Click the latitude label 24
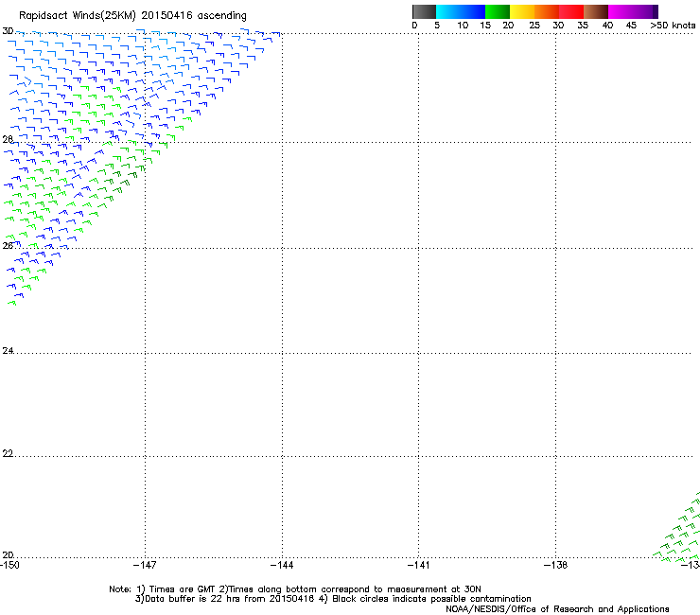 point(8,351)
